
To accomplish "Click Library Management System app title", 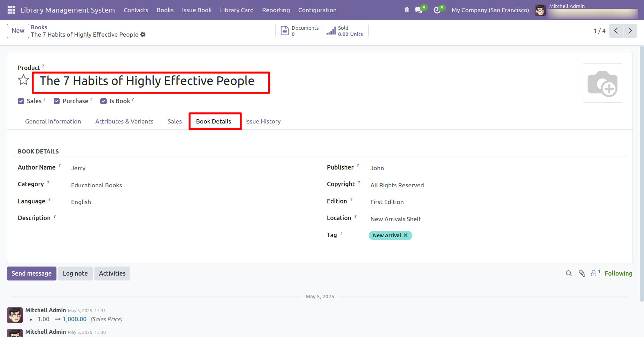I will [x=68, y=10].
